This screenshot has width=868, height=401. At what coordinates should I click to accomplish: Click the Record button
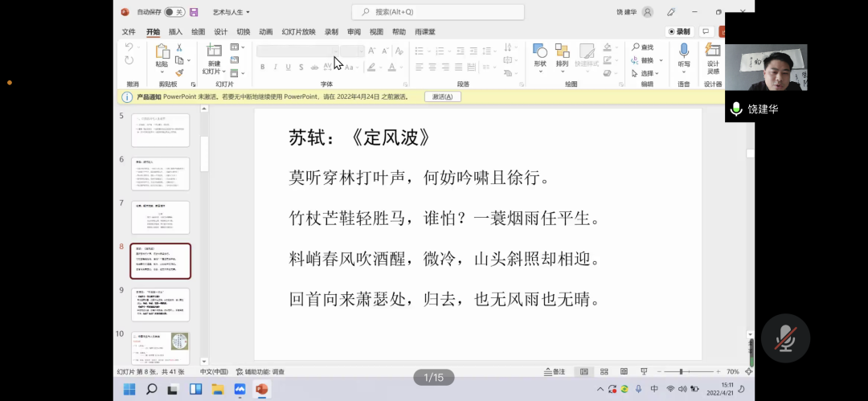click(680, 32)
